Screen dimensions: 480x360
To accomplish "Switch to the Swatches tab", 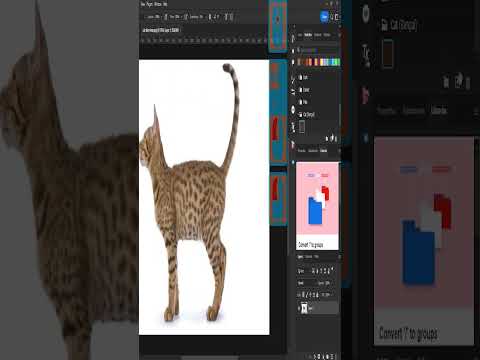I will pyautogui.click(x=308, y=35).
